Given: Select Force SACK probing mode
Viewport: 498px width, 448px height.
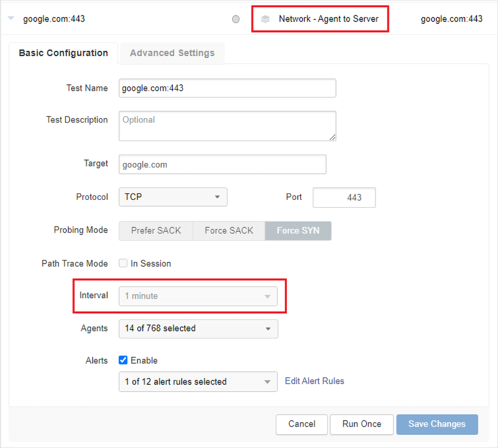Looking at the screenshot, I should coord(229,231).
